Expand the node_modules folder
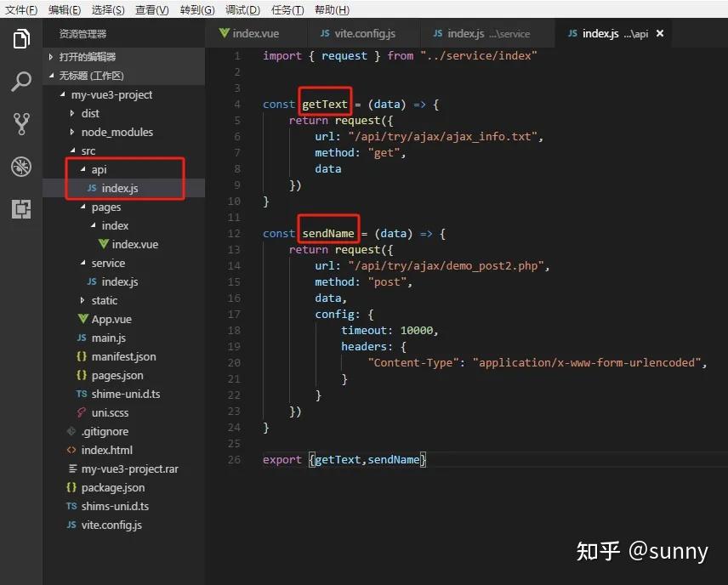Screen dimensions: 728x585 click(74, 132)
